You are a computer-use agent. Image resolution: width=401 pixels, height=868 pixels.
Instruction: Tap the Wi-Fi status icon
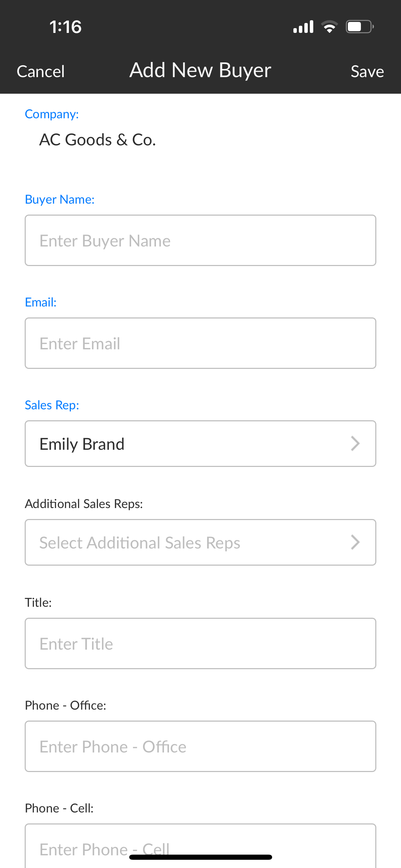329,27
